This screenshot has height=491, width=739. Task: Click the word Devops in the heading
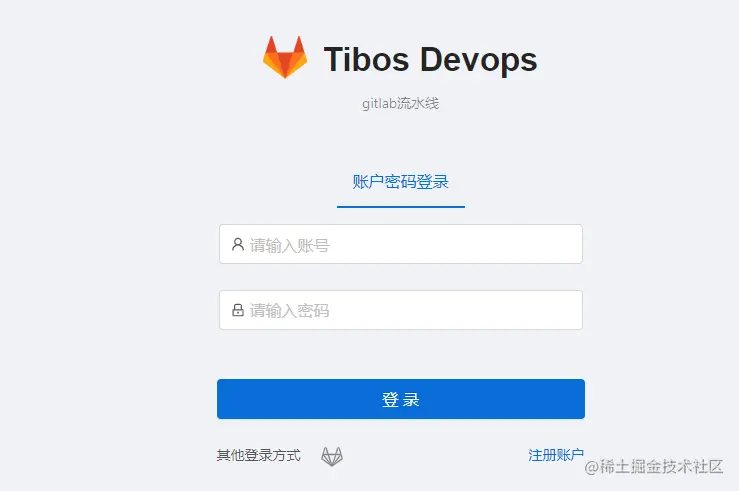(478, 60)
